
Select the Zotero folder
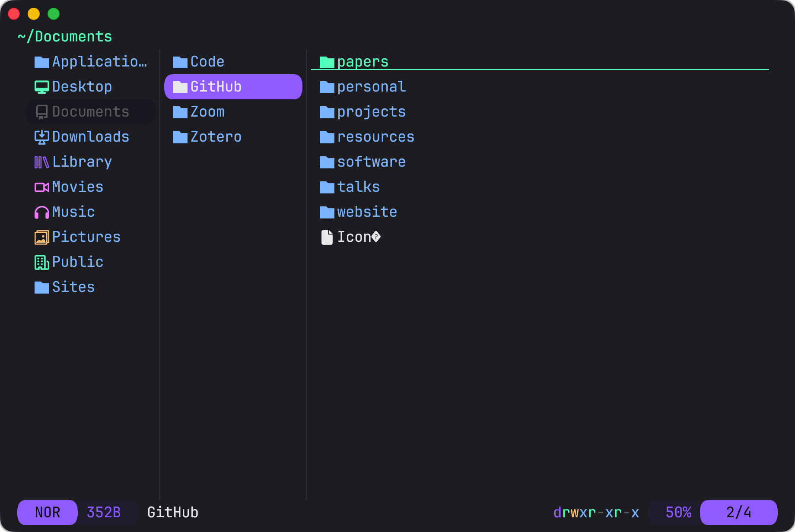click(x=216, y=137)
